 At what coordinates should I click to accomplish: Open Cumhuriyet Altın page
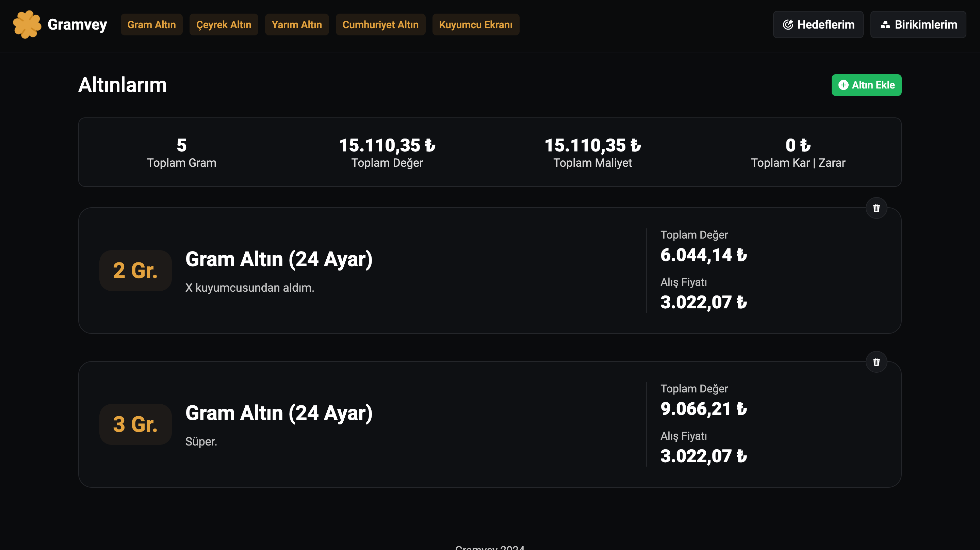(x=380, y=25)
